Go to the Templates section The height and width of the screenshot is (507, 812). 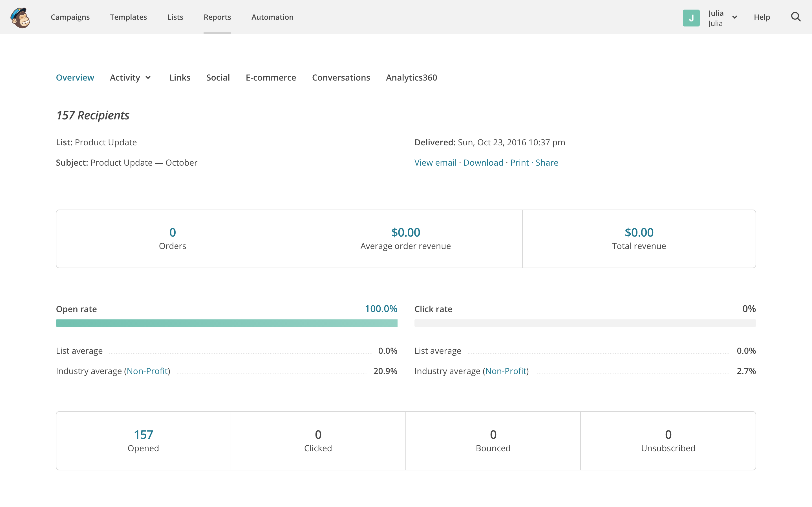[x=128, y=17]
